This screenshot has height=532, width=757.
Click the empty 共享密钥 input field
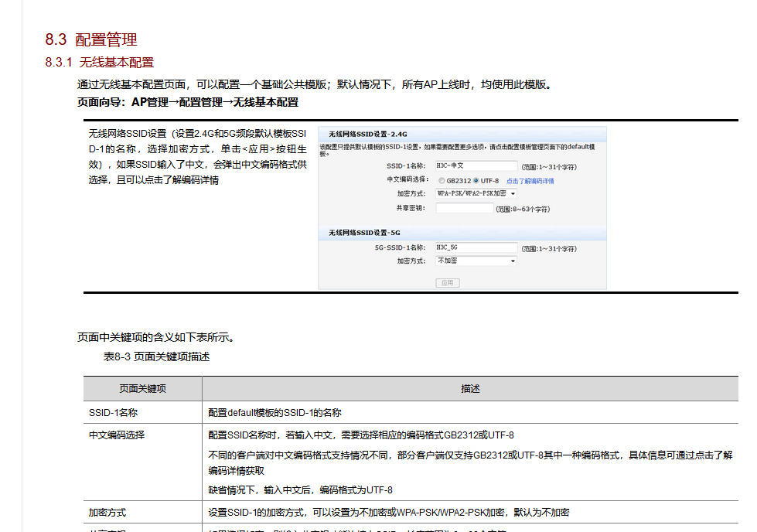tap(465, 208)
